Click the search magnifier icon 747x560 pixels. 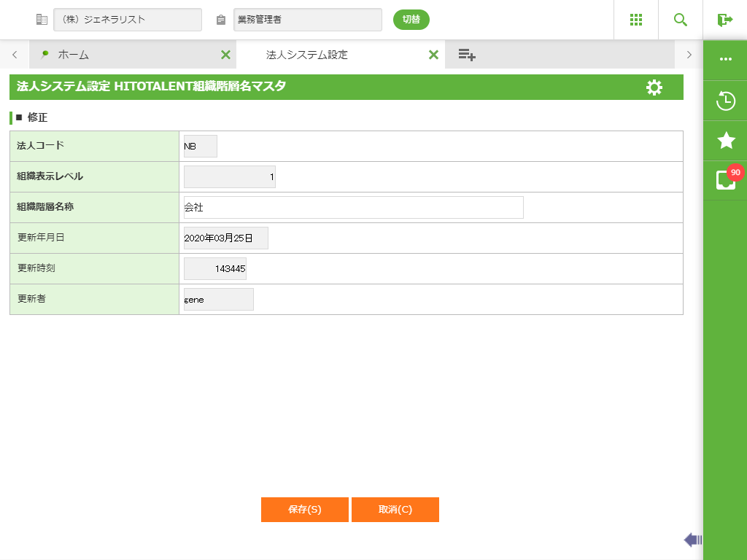click(x=681, y=20)
